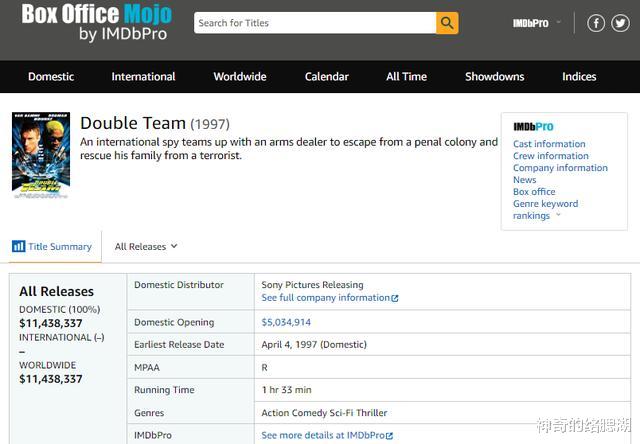Click the orange search magnifier button
This screenshot has height=444, width=640.
coord(447,23)
